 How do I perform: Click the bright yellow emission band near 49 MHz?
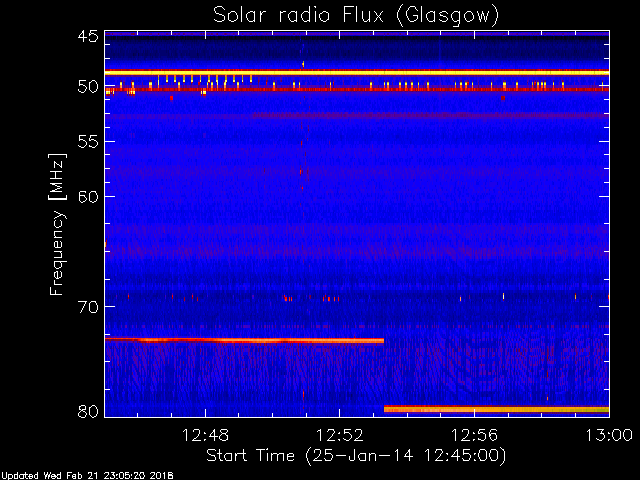pyautogui.click(x=357, y=73)
